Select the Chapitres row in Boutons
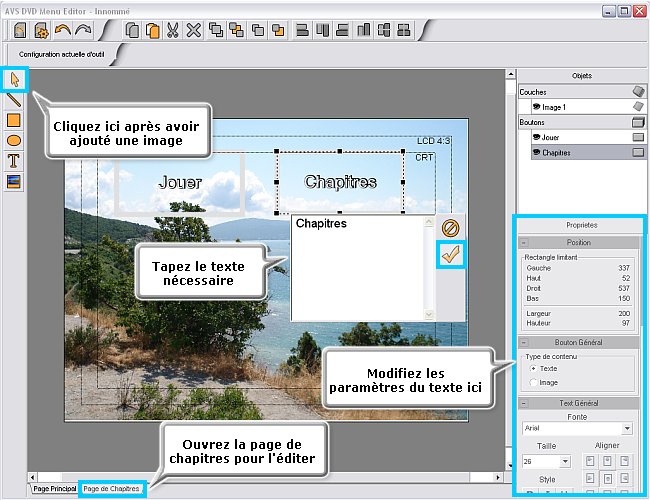The image size is (650, 500). pyautogui.click(x=588, y=152)
